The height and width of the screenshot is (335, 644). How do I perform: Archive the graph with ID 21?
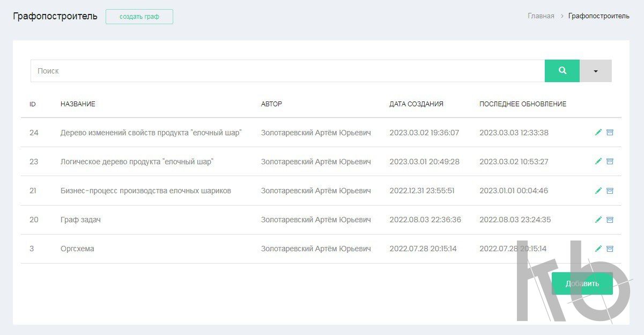(610, 191)
